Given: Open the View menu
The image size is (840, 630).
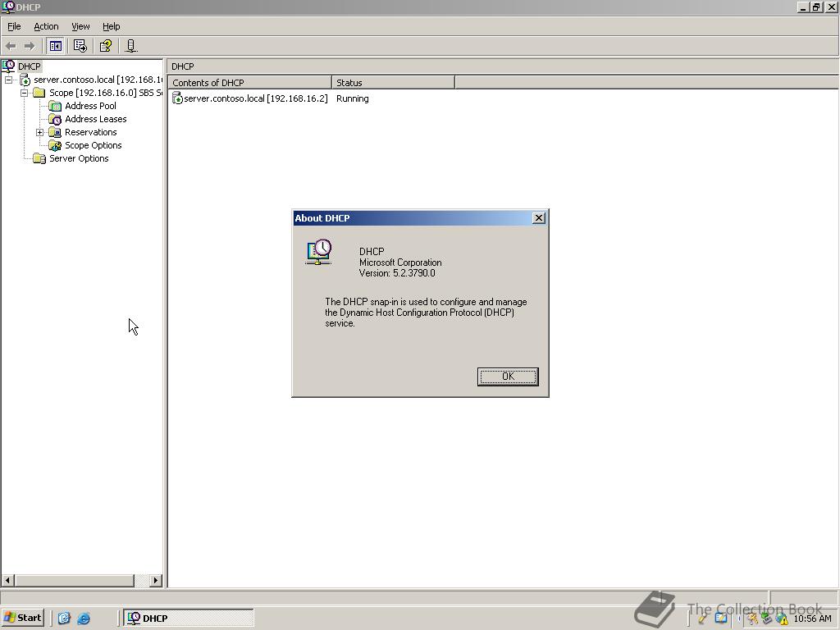Looking at the screenshot, I should [x=80, y=26].
